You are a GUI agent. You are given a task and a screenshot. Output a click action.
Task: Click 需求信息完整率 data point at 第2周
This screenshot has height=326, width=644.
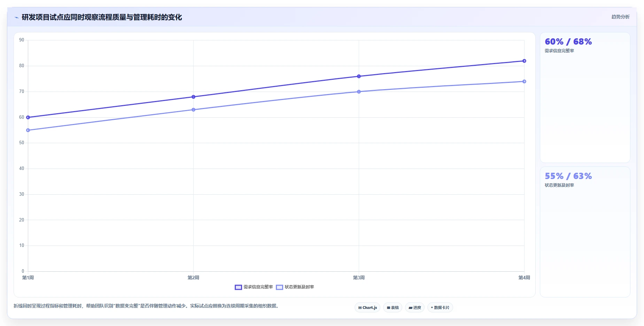click(x=193, y=97)
